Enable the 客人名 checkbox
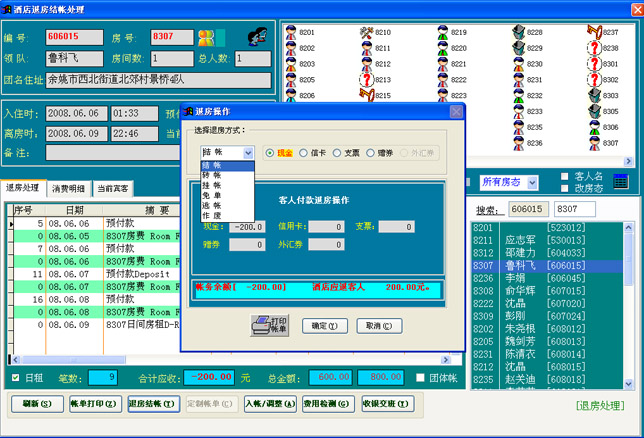The image size is (644, 438). [566, 176]
